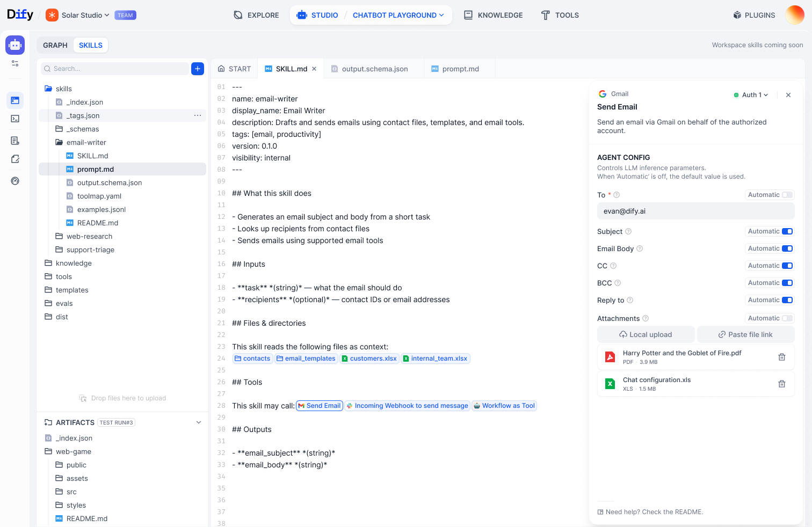Collapse the Artifacts section chevron
This screenshot has height=527, width=812.
(x=199, y=422)
